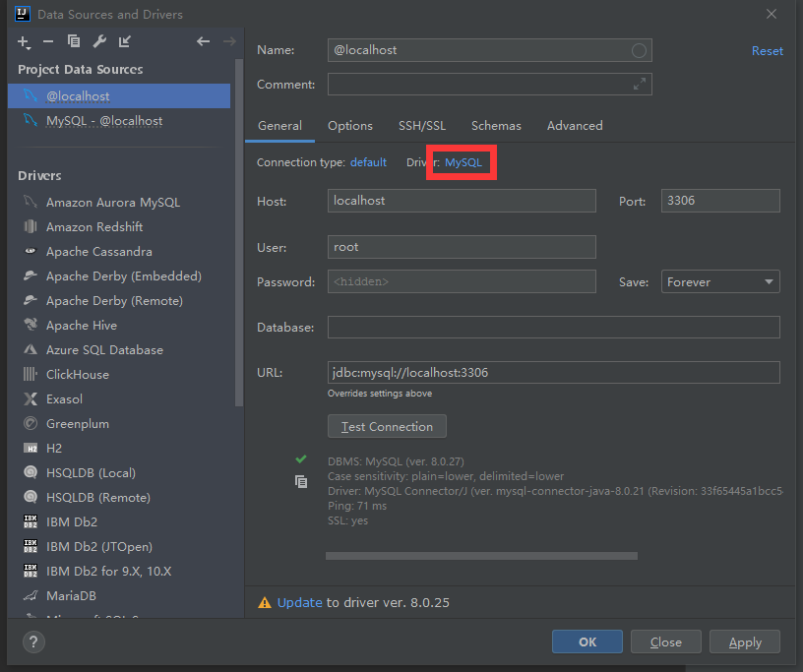This screenshot has width=803, height=672.
Task: Click the Back arrow icon
Action: [203, 41]
